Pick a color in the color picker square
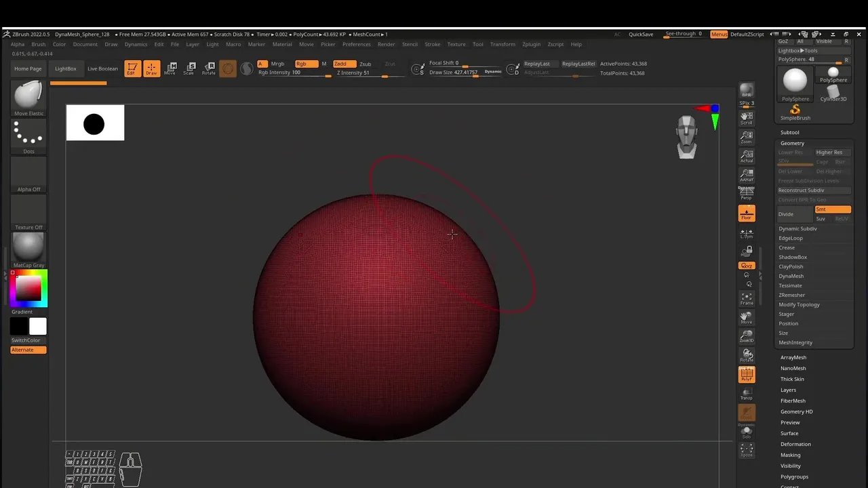The image size is (868, 488). (28, 288)
